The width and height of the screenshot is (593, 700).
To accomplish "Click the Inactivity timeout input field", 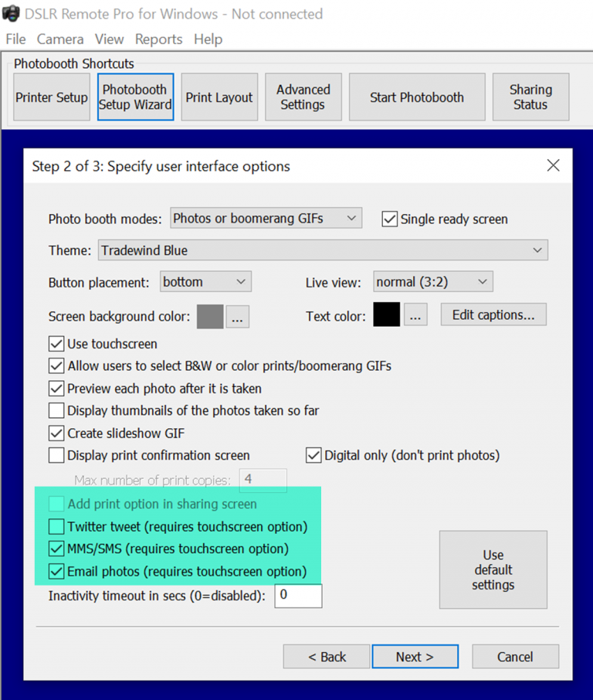I will [298, 596].
